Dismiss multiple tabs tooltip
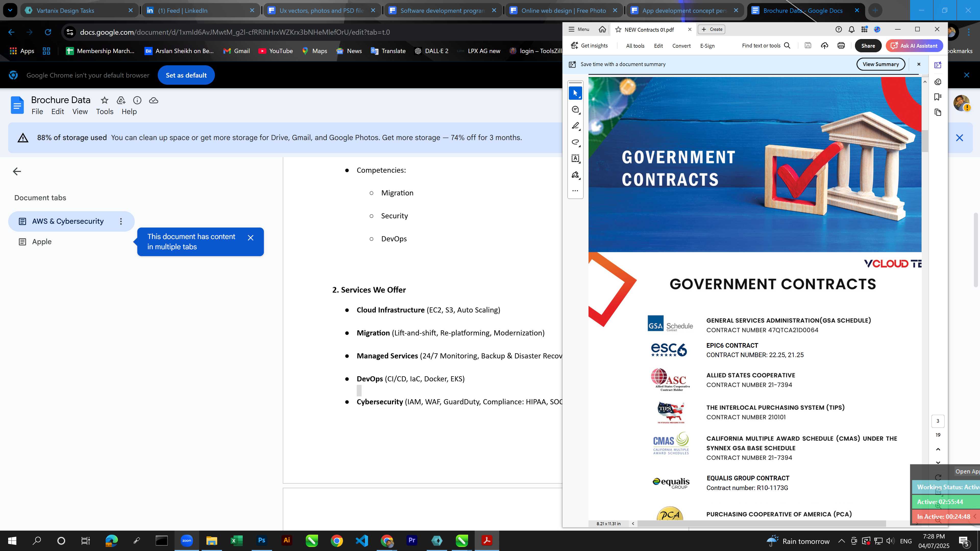Viewport: 980px width, 551px height. pos(250,238)
